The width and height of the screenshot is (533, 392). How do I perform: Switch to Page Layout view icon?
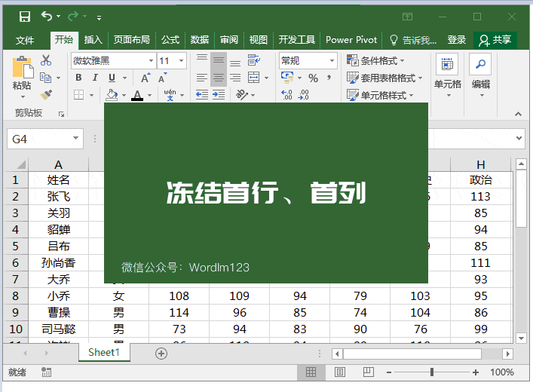pyautogui.click(x=340, y=372)
